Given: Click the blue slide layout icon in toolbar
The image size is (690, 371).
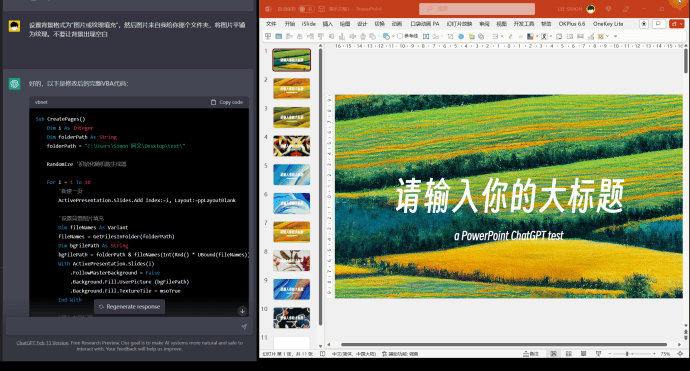Looking at the screenshot, I should [279, 37].
